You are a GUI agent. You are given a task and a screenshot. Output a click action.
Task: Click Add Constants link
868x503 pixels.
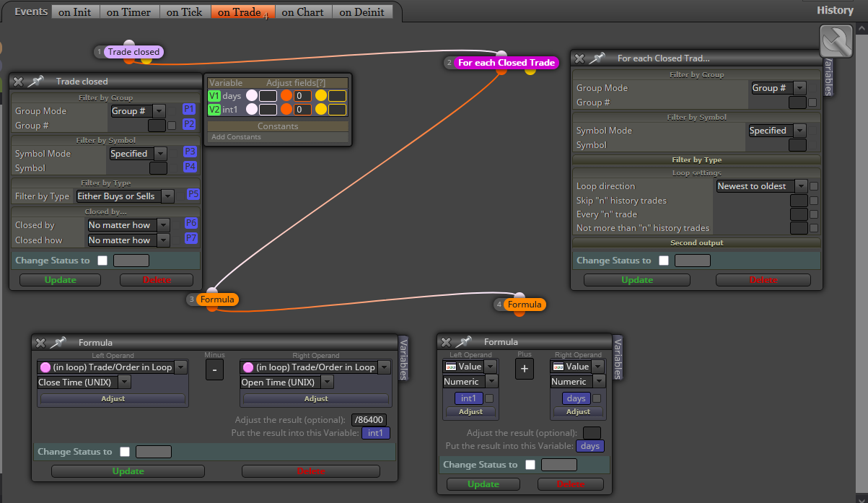tap(237, 137)
